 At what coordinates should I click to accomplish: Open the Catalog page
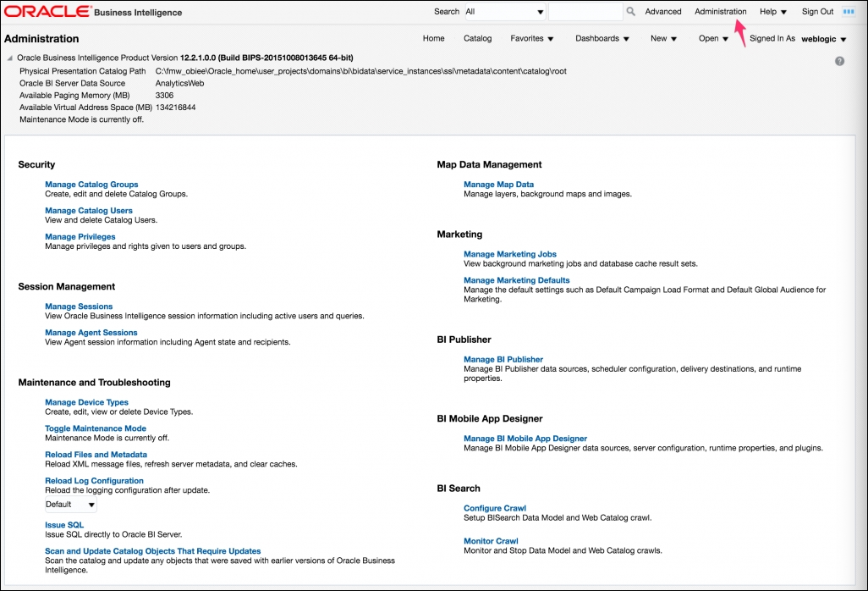(x=477, y=38)
